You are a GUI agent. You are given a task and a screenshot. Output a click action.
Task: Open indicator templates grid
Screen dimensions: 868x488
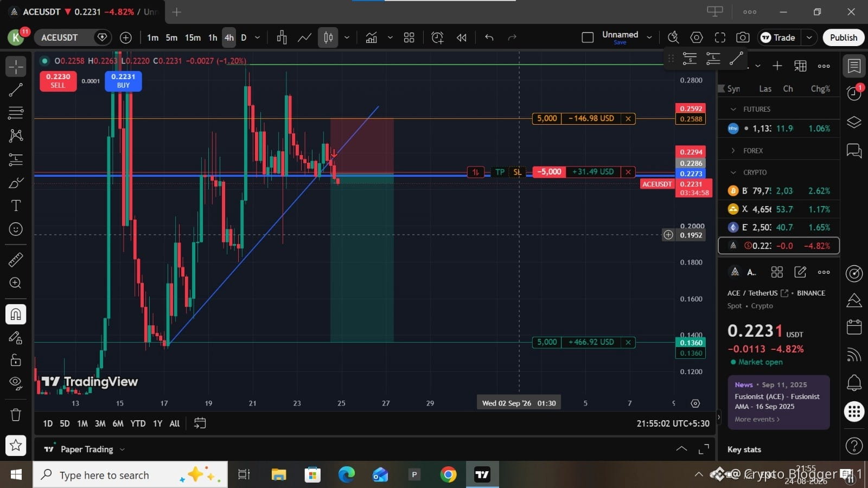tap(409, 37)
